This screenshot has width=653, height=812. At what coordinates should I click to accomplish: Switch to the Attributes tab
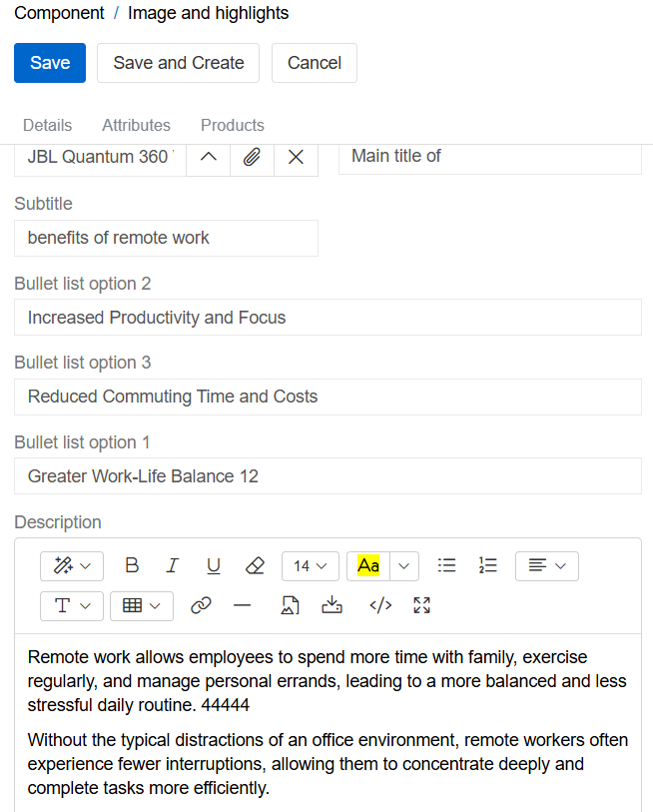click(136, 125)
